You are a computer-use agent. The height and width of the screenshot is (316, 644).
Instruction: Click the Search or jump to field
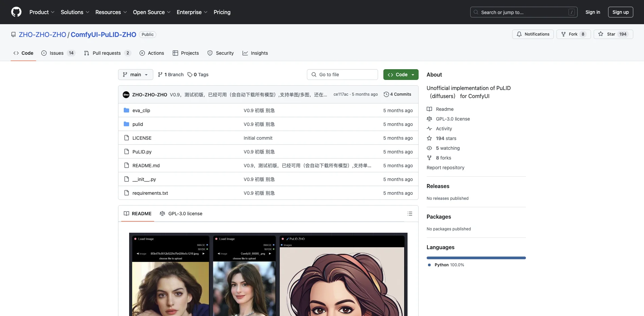(x=524, y=12)
